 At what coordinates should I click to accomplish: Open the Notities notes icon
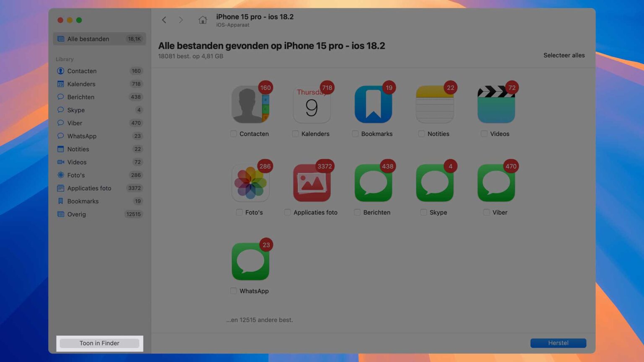click(x=435, y=104)
